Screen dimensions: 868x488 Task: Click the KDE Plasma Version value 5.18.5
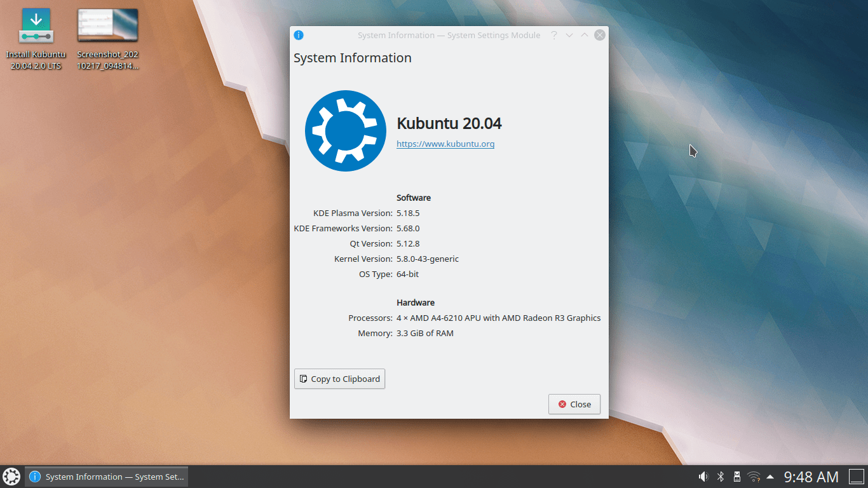(x=408, y=213)
